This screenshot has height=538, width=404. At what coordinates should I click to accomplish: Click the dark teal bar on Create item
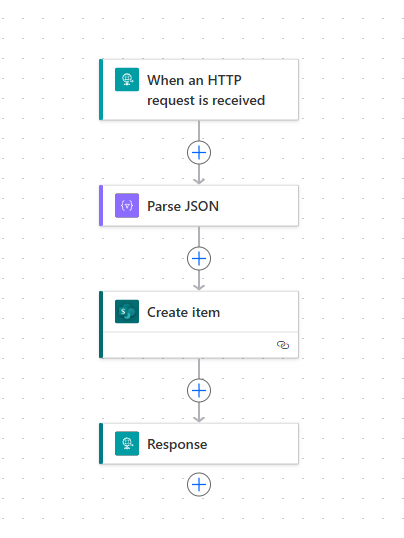[x=101, y=325]
